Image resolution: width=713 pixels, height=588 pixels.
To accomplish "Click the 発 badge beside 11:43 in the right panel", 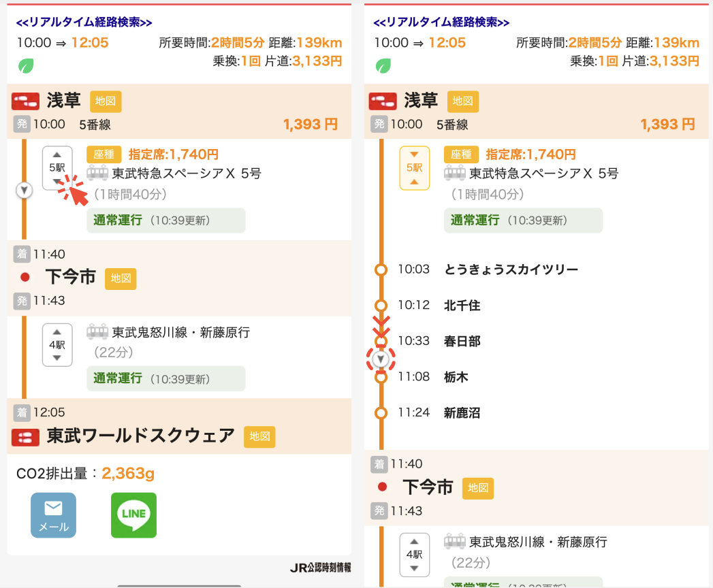I will pyautogui.click(x=379, y=510).
